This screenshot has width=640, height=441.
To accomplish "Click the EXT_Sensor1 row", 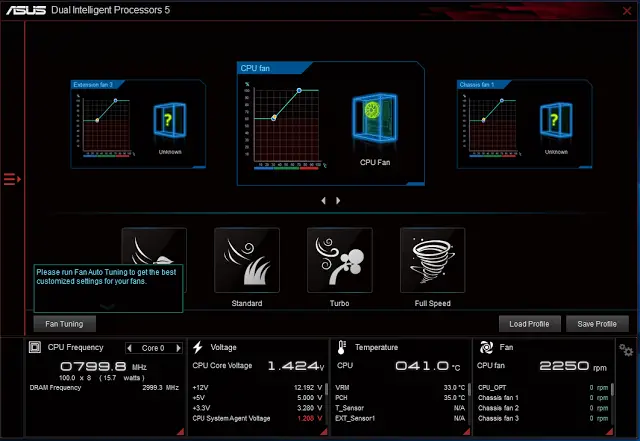I will (400, 418).
